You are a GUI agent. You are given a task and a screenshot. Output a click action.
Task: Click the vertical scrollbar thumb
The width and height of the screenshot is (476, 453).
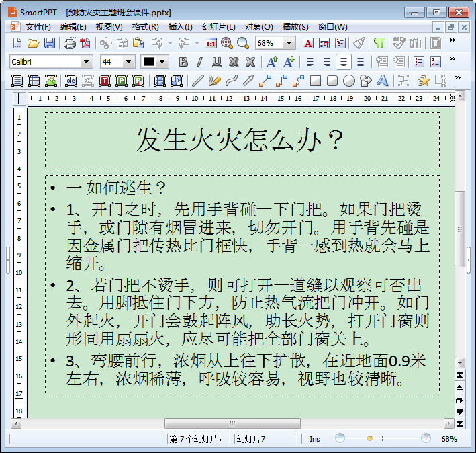460,229
